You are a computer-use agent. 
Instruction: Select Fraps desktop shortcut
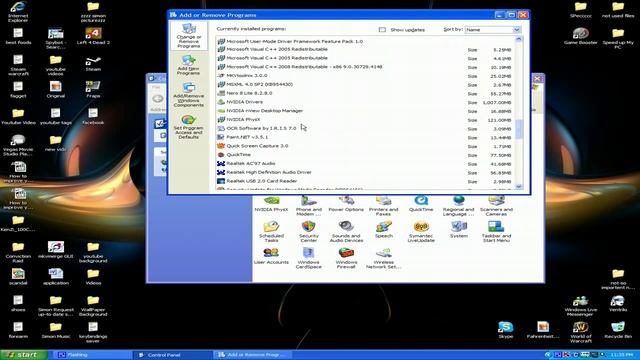(x=93, y=89)
